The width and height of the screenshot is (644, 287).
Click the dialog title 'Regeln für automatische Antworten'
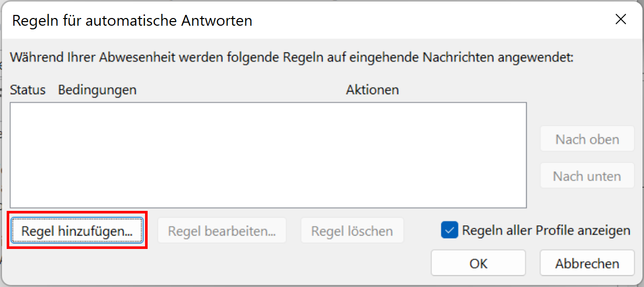(x=132, y=21)
